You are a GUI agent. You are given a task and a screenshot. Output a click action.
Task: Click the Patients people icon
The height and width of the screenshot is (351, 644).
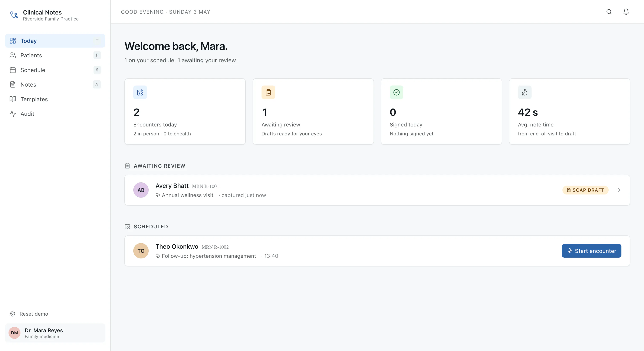tap(13, 55)
